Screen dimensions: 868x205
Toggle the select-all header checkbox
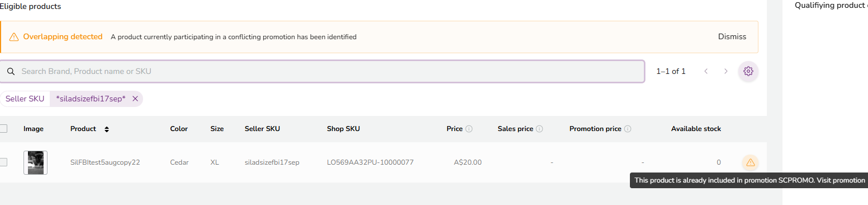(3, 128)
